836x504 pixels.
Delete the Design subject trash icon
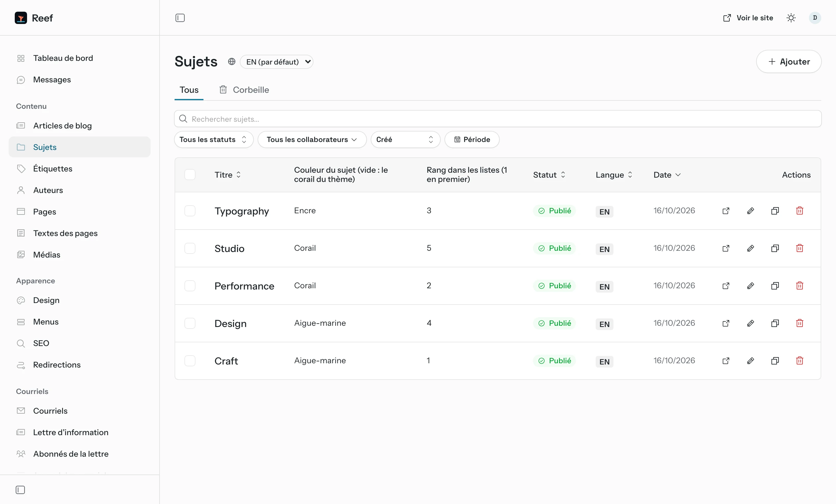coord(799,323)
